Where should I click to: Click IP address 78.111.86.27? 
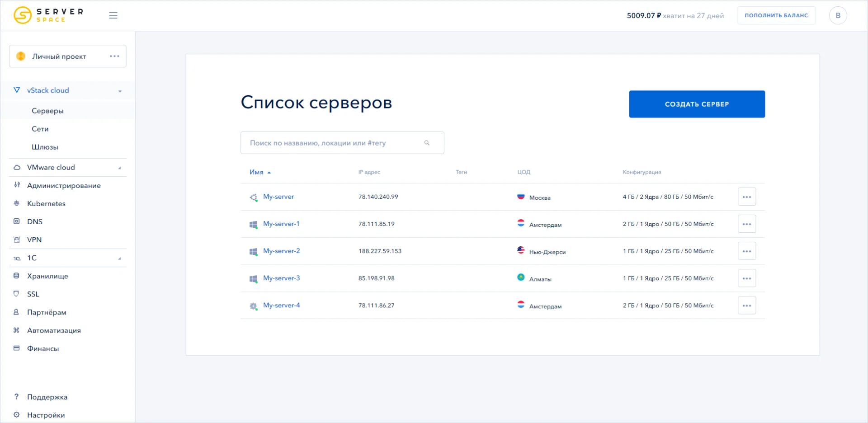pyautogui.click(x=377, y=305)
